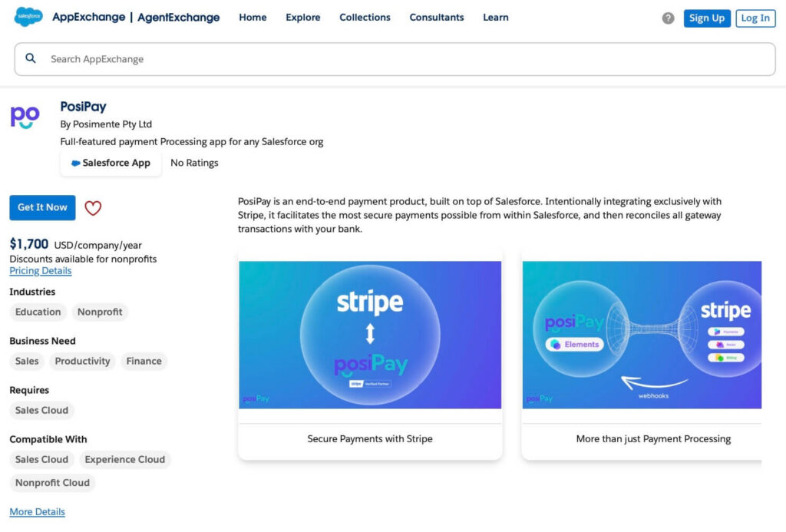
Task: Select the Nonprofit industry tag
Action: click(100, 312)
